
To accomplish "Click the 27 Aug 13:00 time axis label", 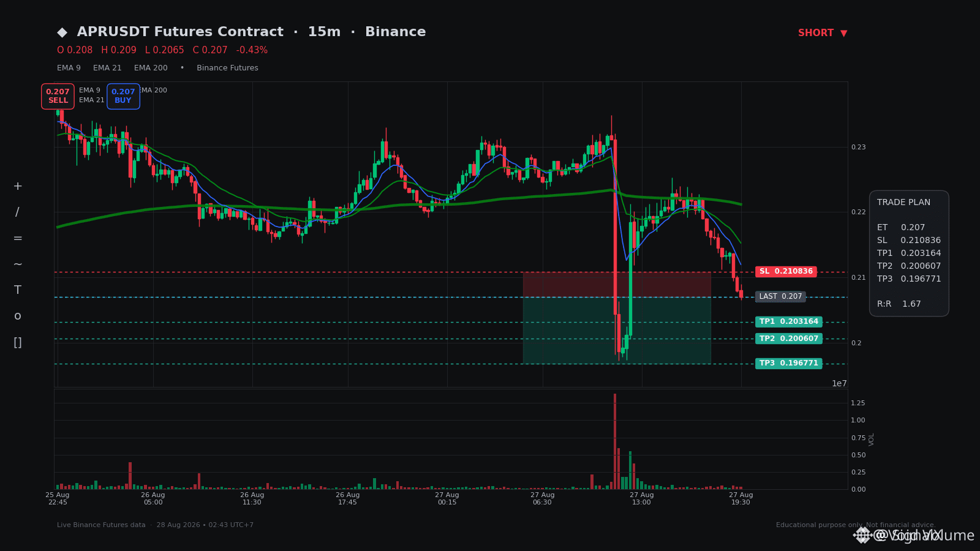I will coord(642,498).
